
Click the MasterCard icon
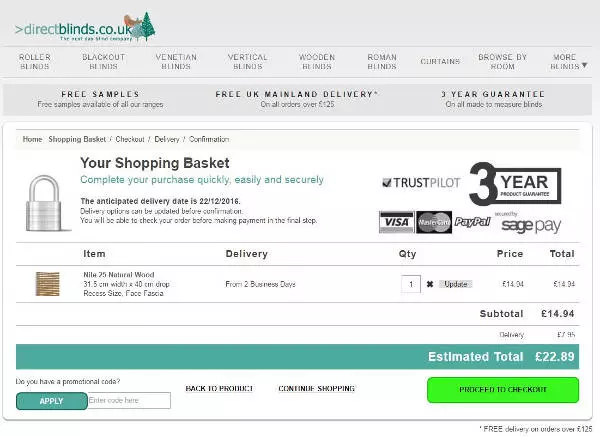tap(433, 221)
